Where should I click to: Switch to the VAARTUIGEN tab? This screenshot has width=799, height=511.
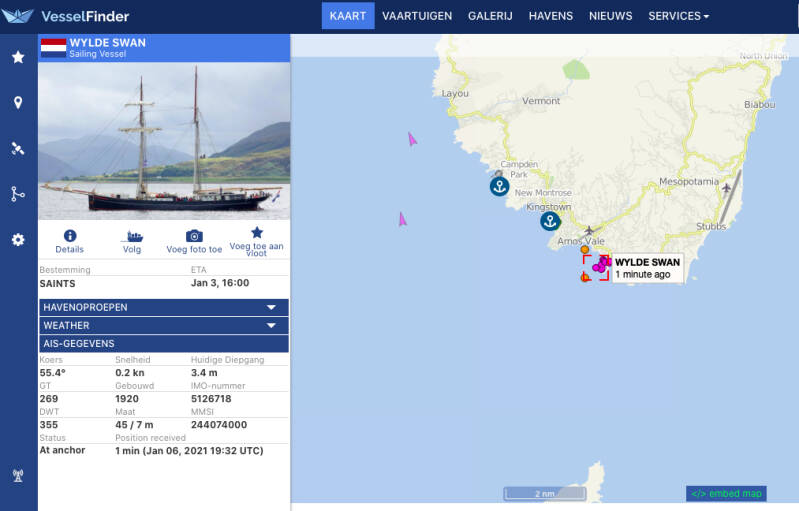click(x=417, y=16)
